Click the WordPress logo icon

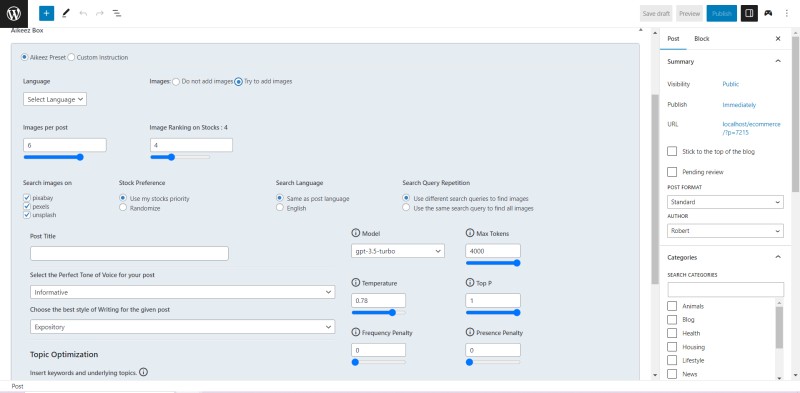coord(14,13)
